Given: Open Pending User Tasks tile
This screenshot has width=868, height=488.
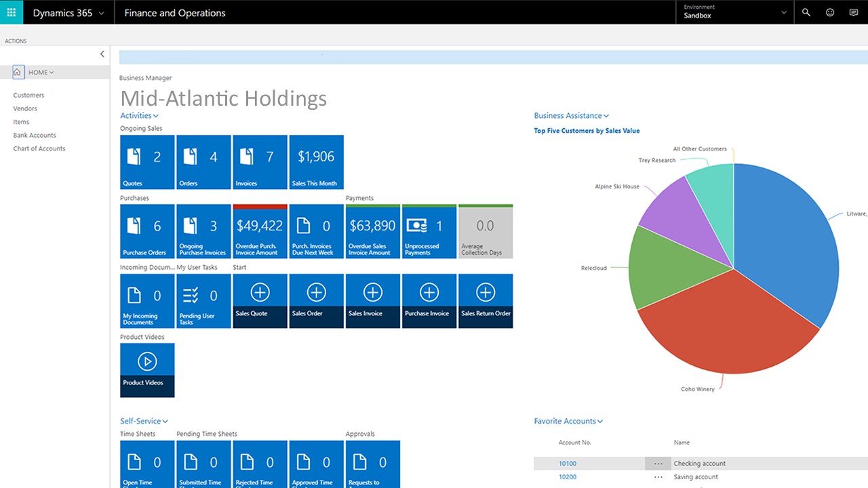Looking at the screenshot, I should (203, 301).
